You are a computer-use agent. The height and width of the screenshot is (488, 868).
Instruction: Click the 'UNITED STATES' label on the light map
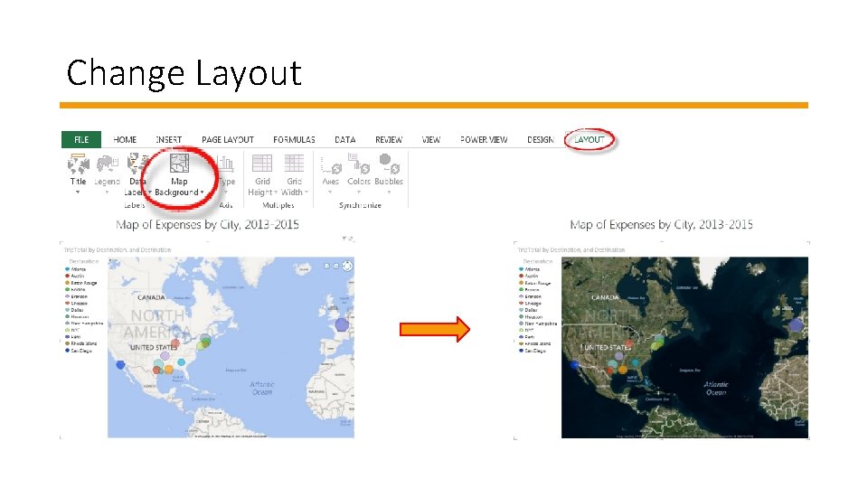pyautogui.click(x=154, y=347)
